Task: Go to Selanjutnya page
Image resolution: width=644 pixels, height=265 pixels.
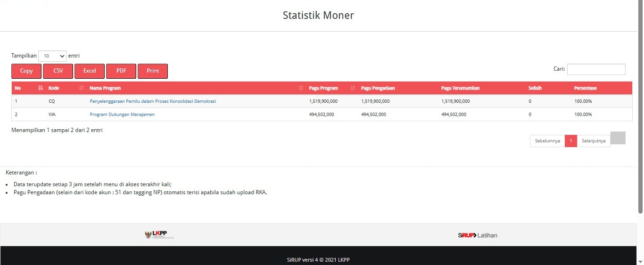Action: [594, 141]
